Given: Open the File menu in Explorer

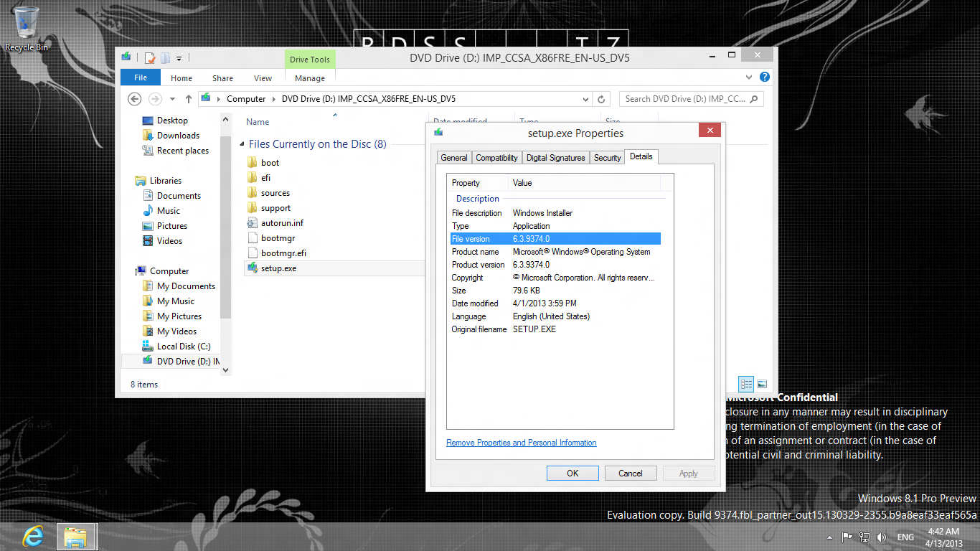Looking at the screenshot, I should (x=141, y=77).
